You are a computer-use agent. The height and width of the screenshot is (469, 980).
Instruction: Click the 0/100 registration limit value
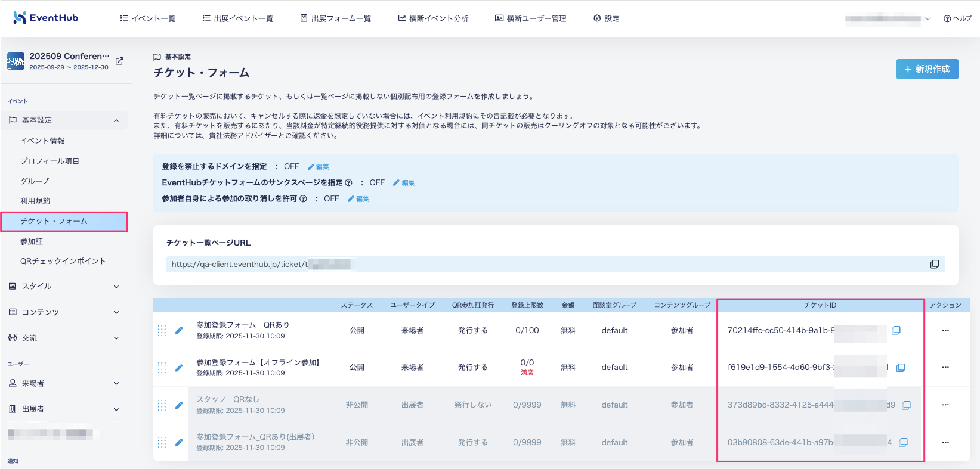[527, 331]
